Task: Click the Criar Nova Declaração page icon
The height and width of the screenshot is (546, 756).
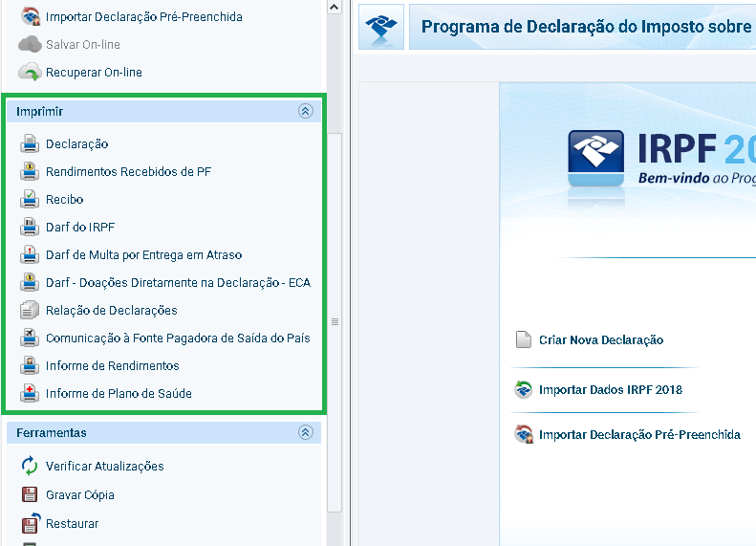Action: (x=524, y=339)
